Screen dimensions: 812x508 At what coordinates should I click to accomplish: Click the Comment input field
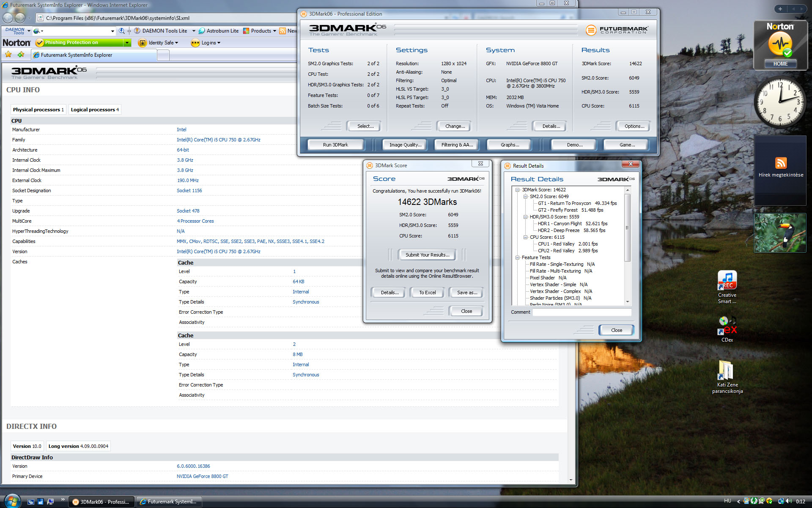coord(582,312)
